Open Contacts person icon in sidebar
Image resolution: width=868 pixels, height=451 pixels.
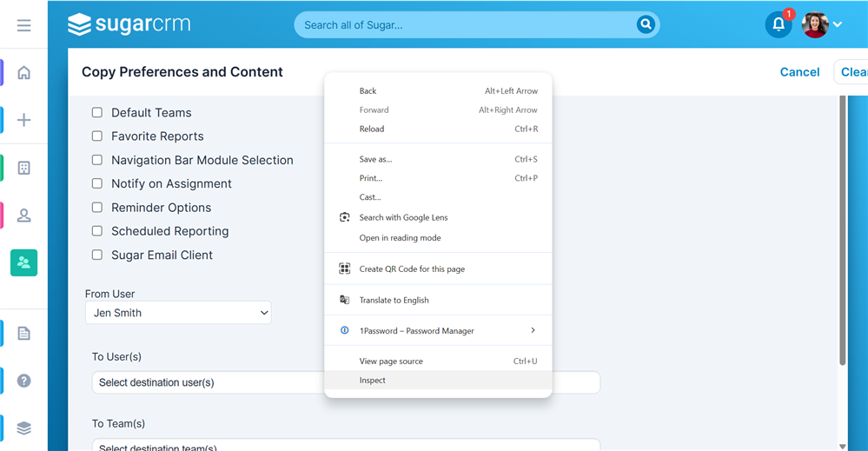(23, 216)
